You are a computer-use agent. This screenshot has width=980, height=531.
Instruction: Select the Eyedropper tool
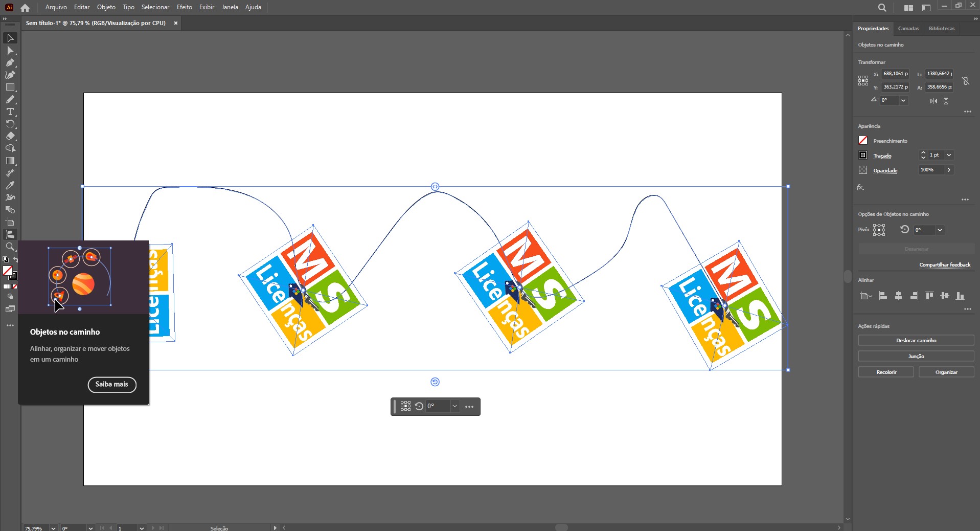[x=10, y=186]
